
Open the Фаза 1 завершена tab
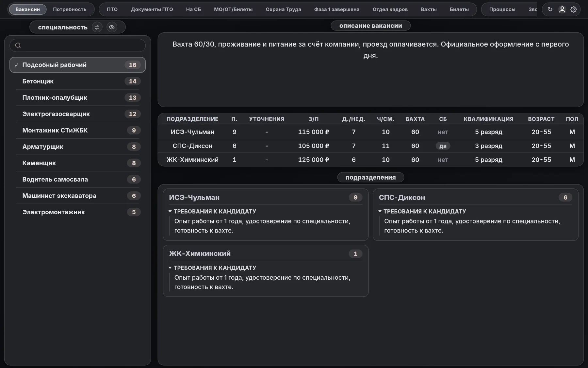coord(337,9)
